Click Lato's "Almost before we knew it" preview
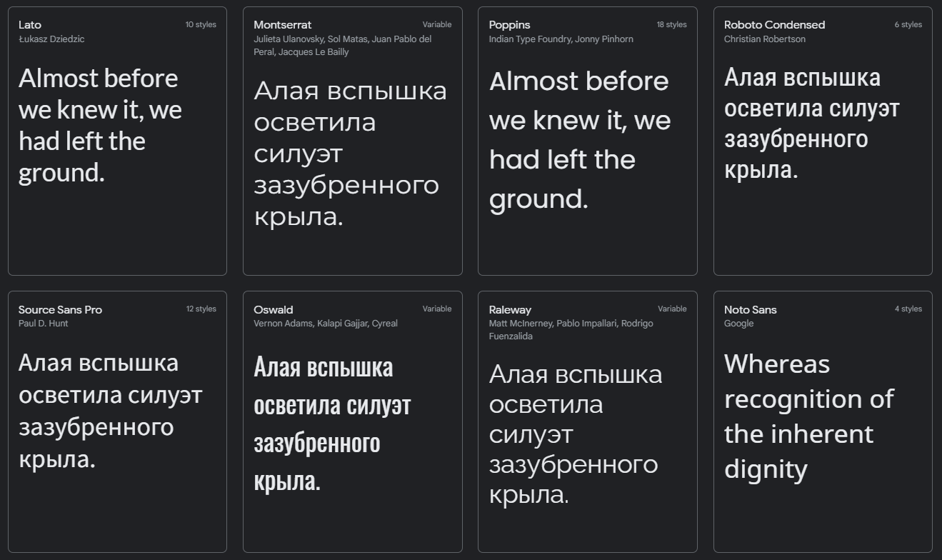This screenshot has height=560, width=942. coord(100,125)
